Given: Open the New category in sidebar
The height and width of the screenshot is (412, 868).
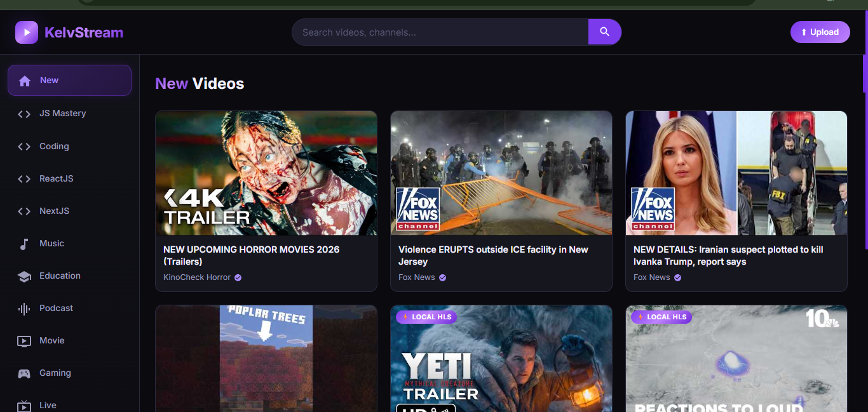Looking at the screenshot, I should [x=69, y=81].
